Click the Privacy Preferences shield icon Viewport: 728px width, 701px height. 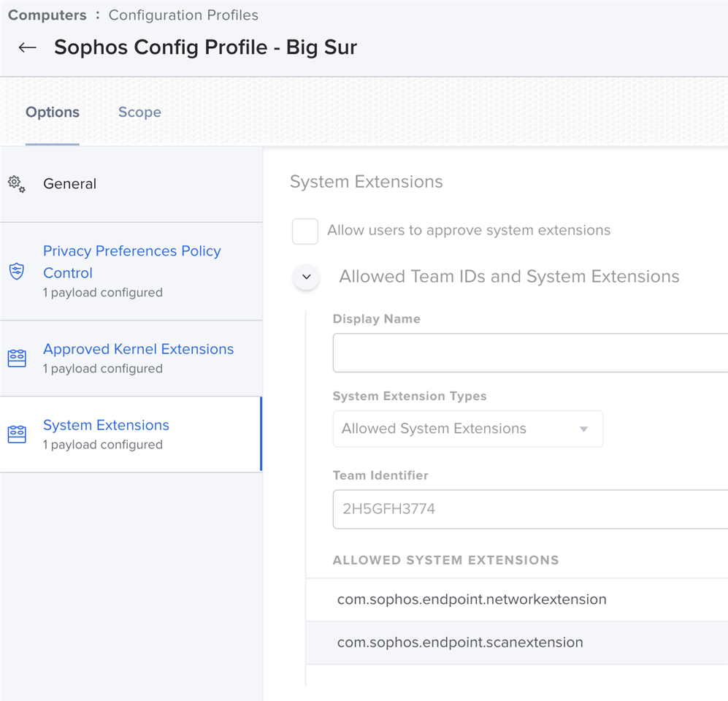point(17,271)
